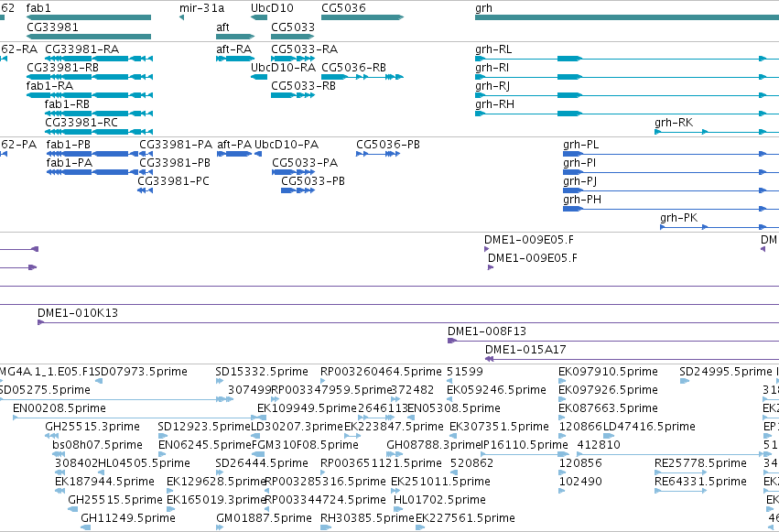Select the fab1-RB transcript label
This screenshot has width=779, height=532.
(x=67, y=104)
